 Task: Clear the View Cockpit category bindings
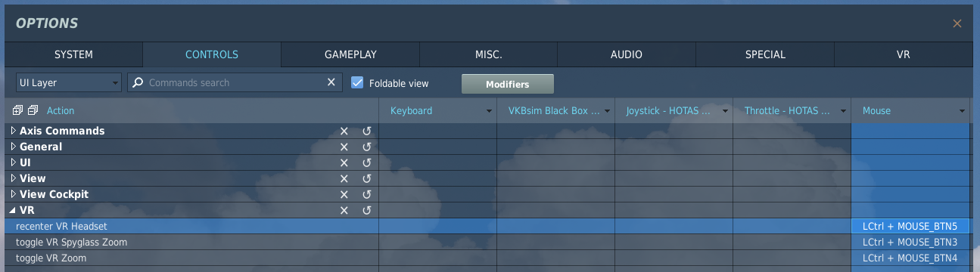coord(344,194)
